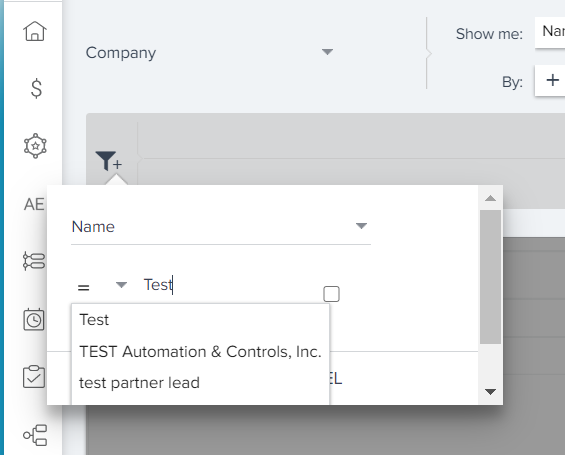565x455 pixels.
Task: Open the hierarchy tree sidebar icon
Action: pyautogui.click(x=35, y=435)
